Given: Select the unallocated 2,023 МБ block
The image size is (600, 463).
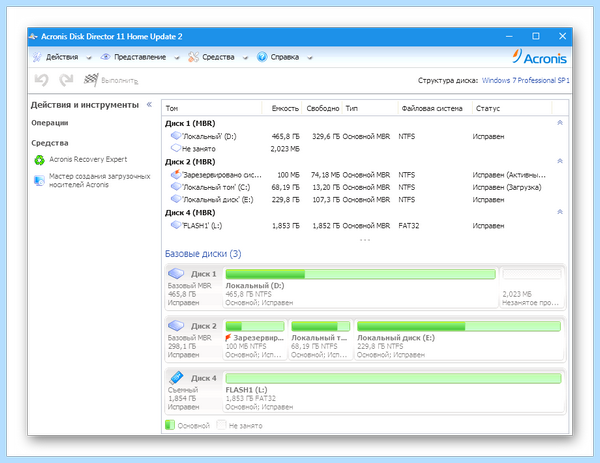Looking at the screenshot, I should [532, 287].
